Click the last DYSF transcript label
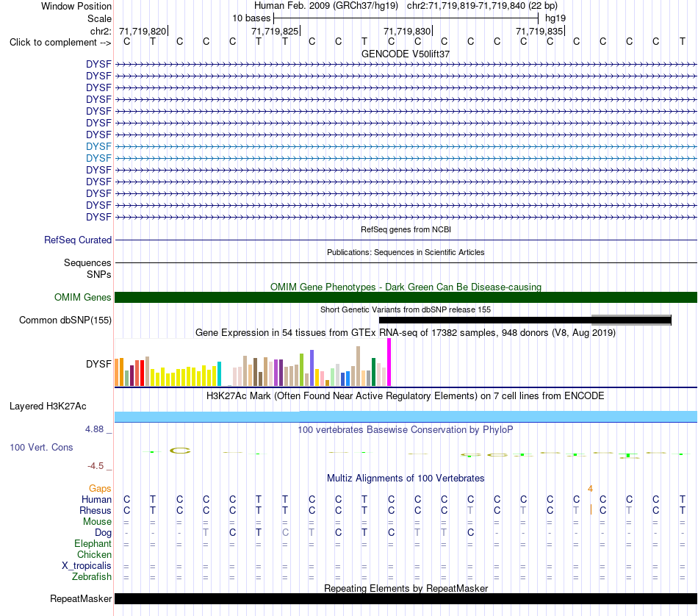The height and width of the screenshot is (616, 698). (x=98, y=217)
